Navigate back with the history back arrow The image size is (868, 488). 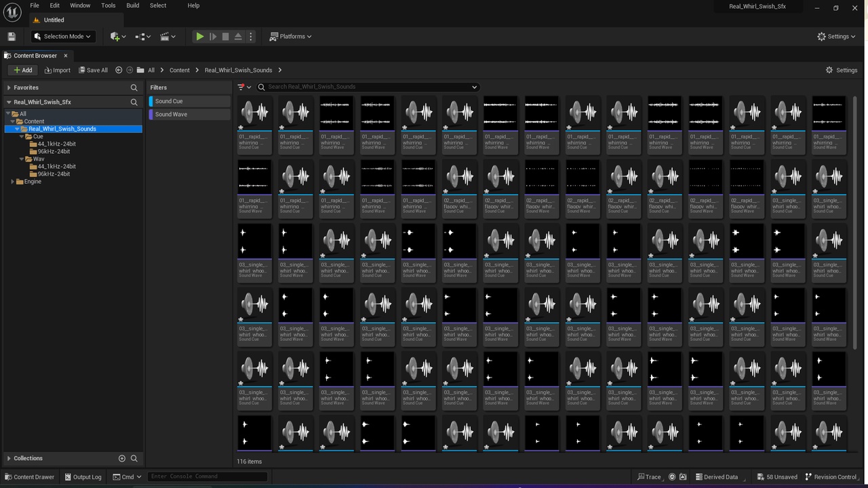[x=119, y=70]
